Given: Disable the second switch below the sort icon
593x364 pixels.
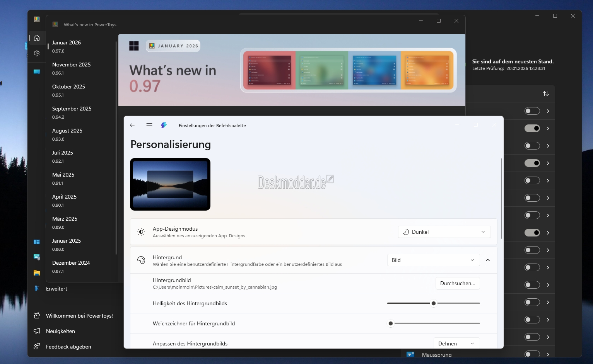Looking at the screenshot, I should (x=532, y=128).
